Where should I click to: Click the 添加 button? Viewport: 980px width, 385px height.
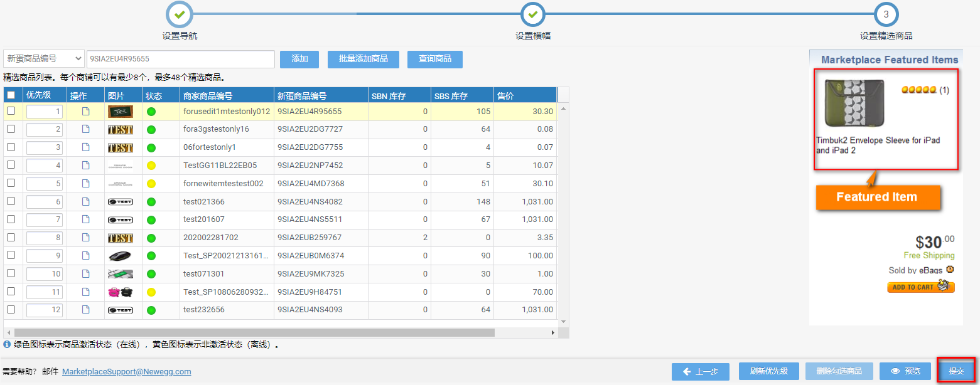point(299,59)
